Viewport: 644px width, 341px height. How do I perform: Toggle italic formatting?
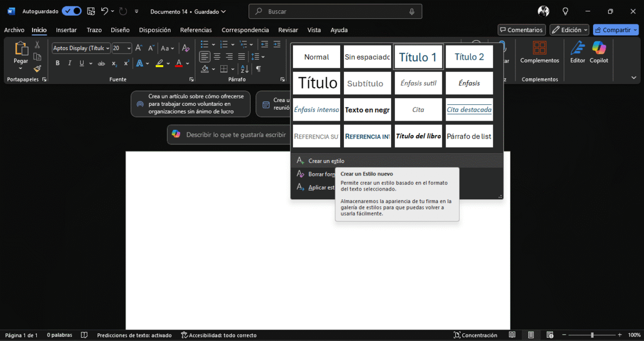click(x=69, y=64)
